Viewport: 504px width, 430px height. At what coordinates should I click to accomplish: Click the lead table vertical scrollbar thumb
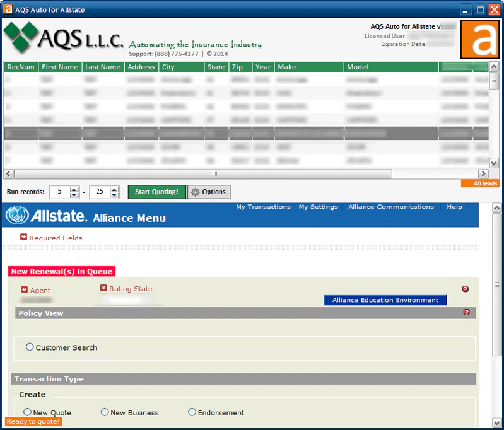point(494,80)
